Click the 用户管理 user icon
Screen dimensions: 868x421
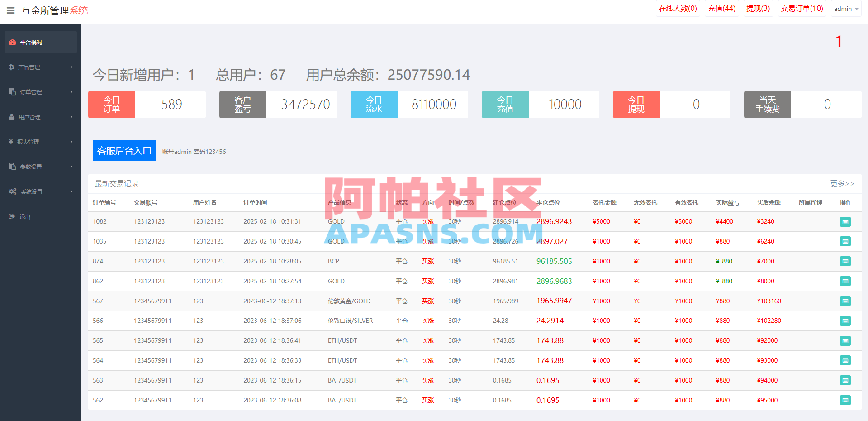click(11, 116)
